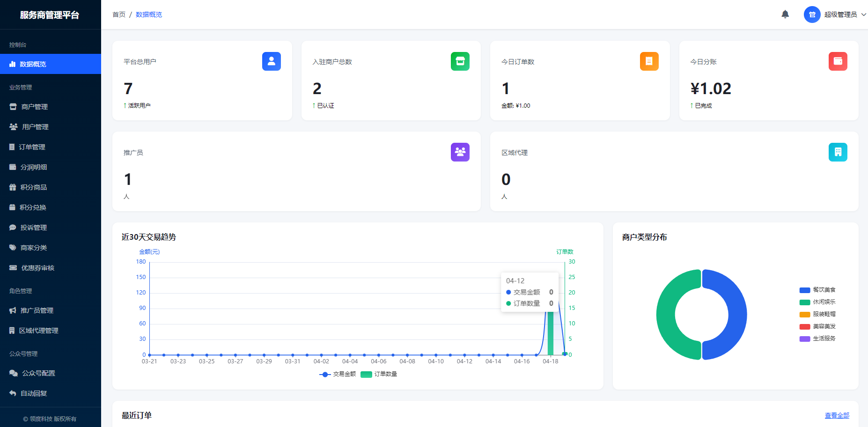The width and height of the screenshot is (868, 427).
Task: Click the 近30天交易趋势 chart title
Action: [x=149, y=237]
